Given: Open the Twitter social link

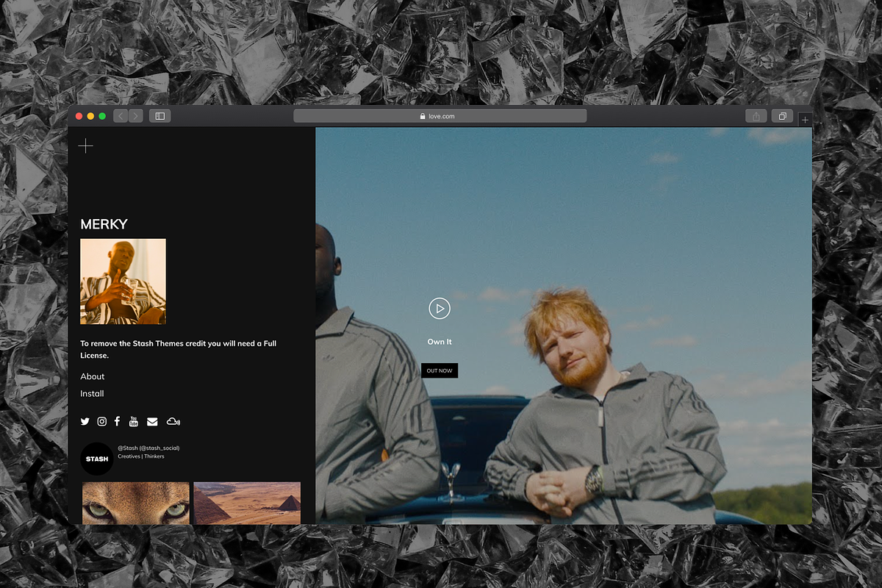Looking at the screenshot, I should (x=85, y=421).
